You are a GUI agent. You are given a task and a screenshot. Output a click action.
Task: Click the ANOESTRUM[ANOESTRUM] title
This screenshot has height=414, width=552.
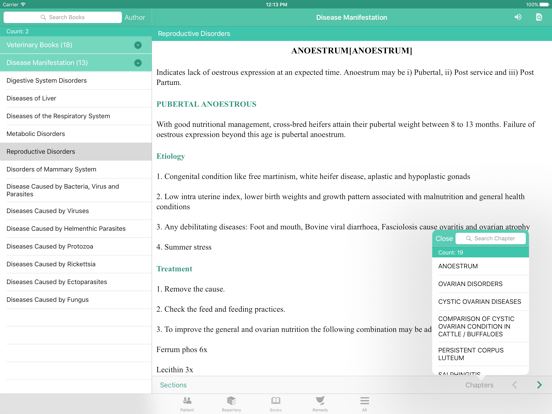coord(352,51)
